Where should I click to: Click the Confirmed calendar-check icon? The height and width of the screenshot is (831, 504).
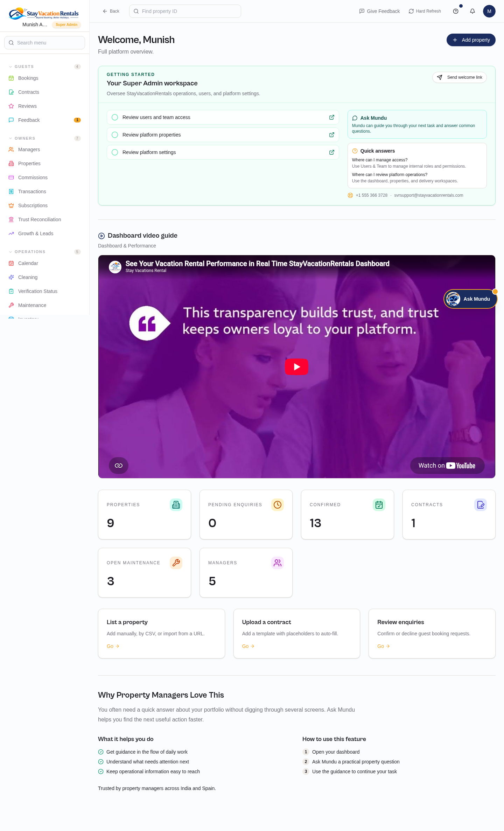tap(379, 505)
